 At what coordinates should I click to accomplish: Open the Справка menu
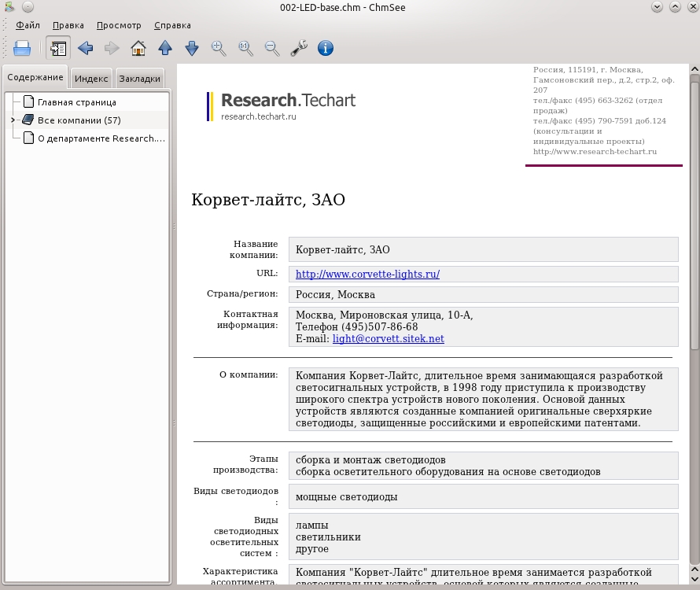click(x=172, y=25)
